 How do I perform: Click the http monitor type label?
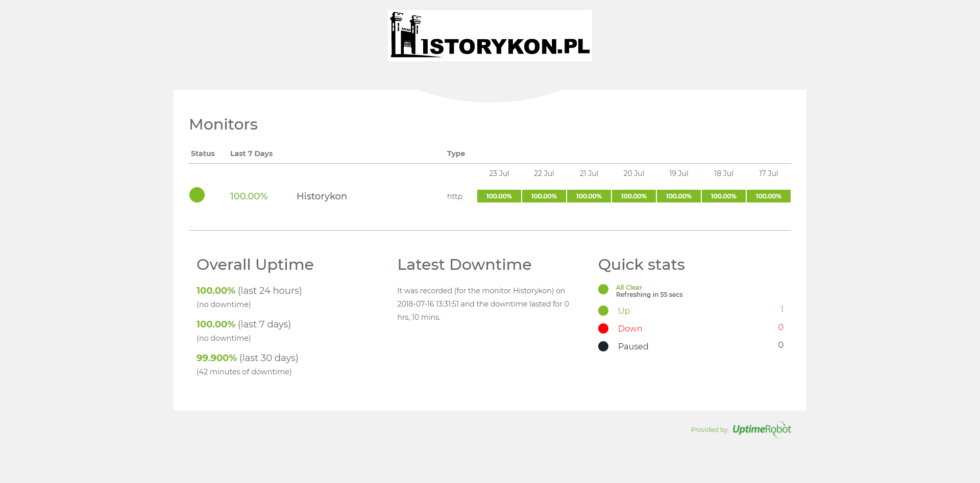click(454, 196)
